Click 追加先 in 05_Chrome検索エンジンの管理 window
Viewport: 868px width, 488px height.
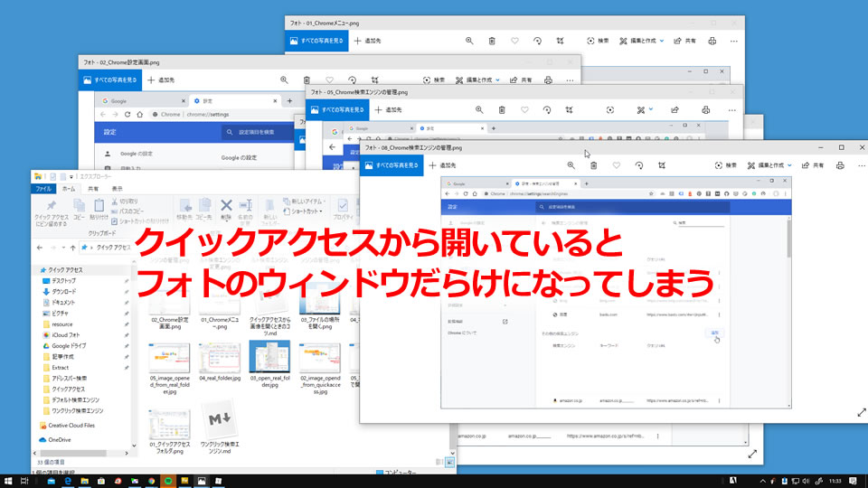(x=388, y=109)
